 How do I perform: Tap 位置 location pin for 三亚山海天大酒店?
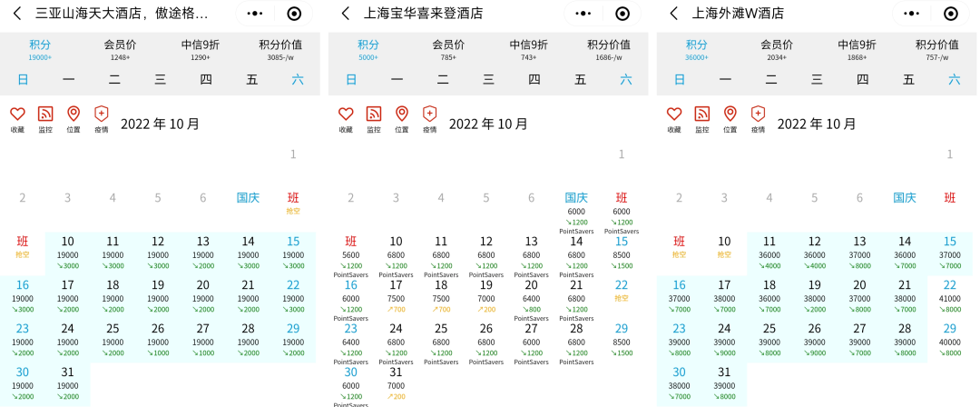[x=73, y=119]
